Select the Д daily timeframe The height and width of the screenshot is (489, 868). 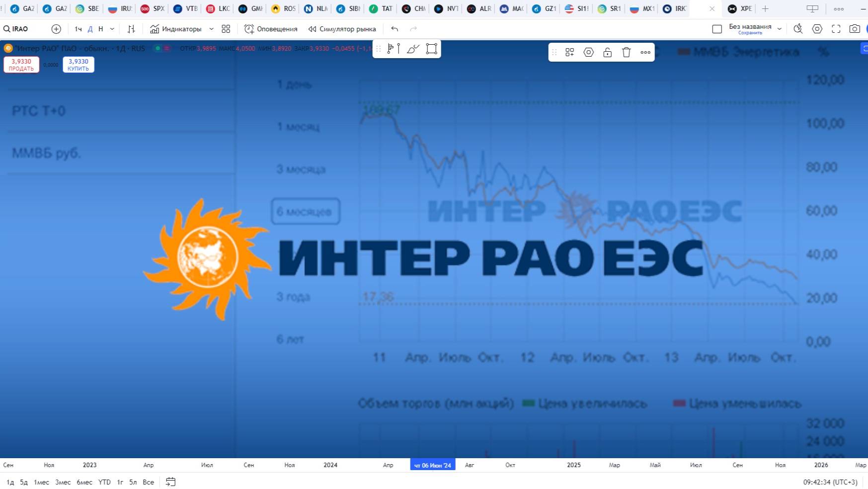90,29
